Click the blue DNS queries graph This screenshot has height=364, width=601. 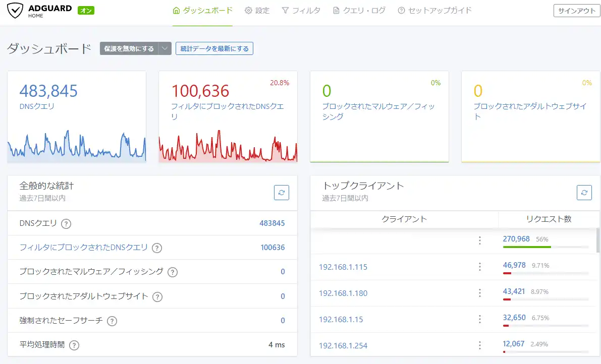(77, 146)
